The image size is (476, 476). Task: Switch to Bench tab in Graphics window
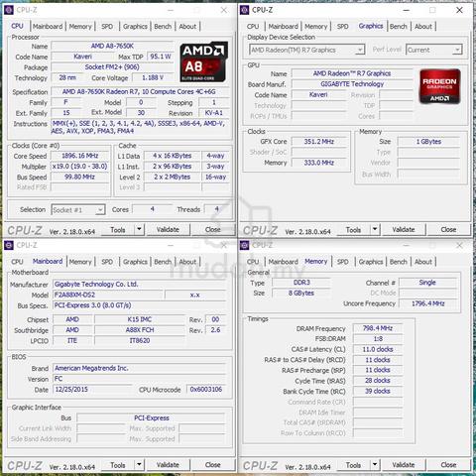tap(399, 27)
